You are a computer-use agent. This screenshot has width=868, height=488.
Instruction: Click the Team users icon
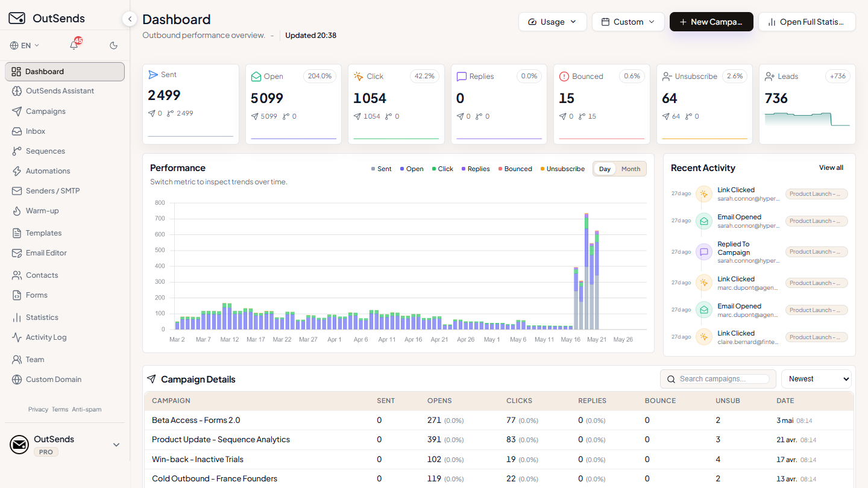point(17,360)
